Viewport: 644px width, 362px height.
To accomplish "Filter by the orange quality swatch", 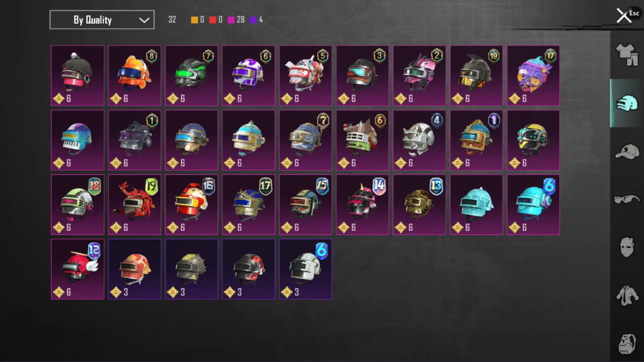I will 194,20.
